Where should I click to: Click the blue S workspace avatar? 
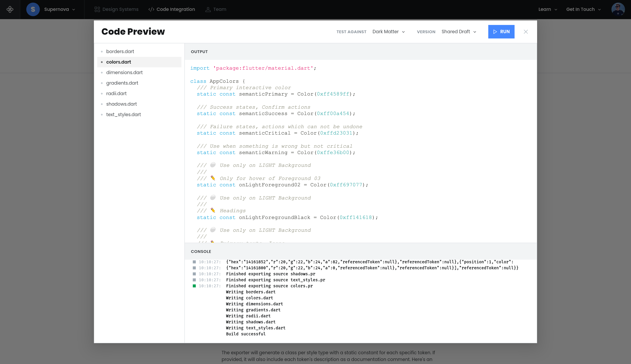click(33, 9)
